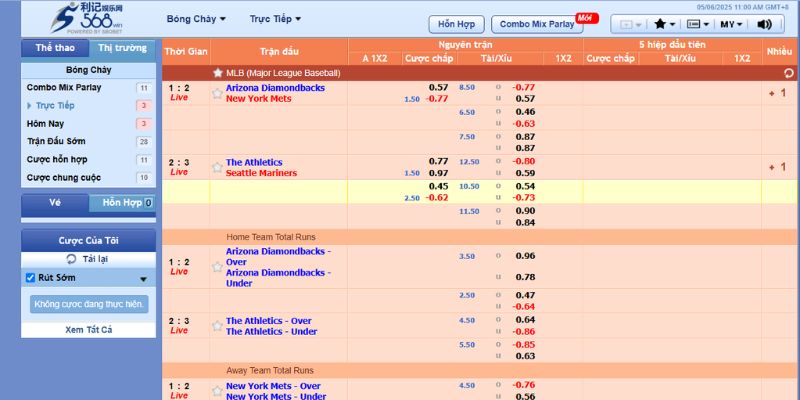The image size is (800, 400).
Task: Open the favorites star dropdown
Action: click(x=664, y=24)
